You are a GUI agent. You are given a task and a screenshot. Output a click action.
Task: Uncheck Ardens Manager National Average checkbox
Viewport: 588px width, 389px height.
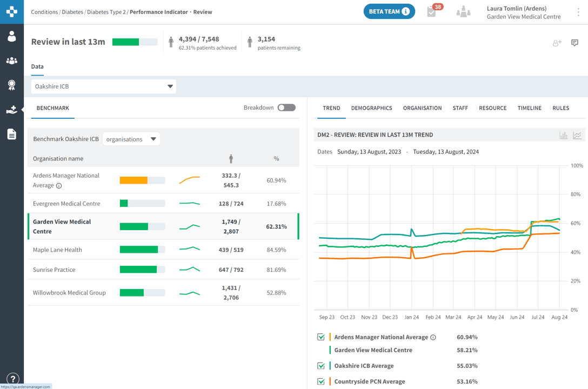tap(321, 337)
